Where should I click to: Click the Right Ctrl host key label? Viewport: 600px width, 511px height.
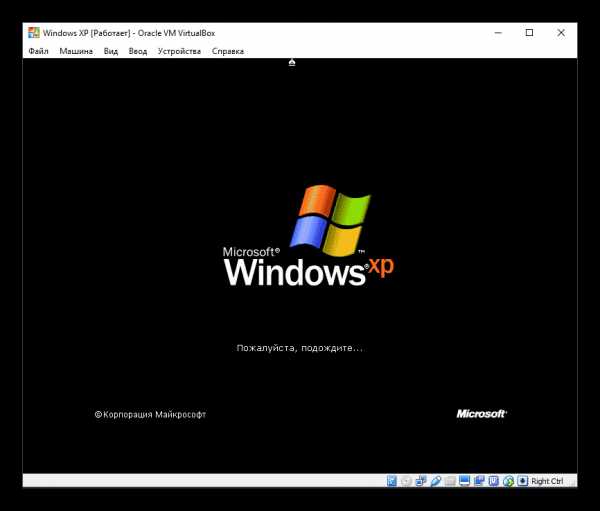pyautogui.click(x=547, y=481)
